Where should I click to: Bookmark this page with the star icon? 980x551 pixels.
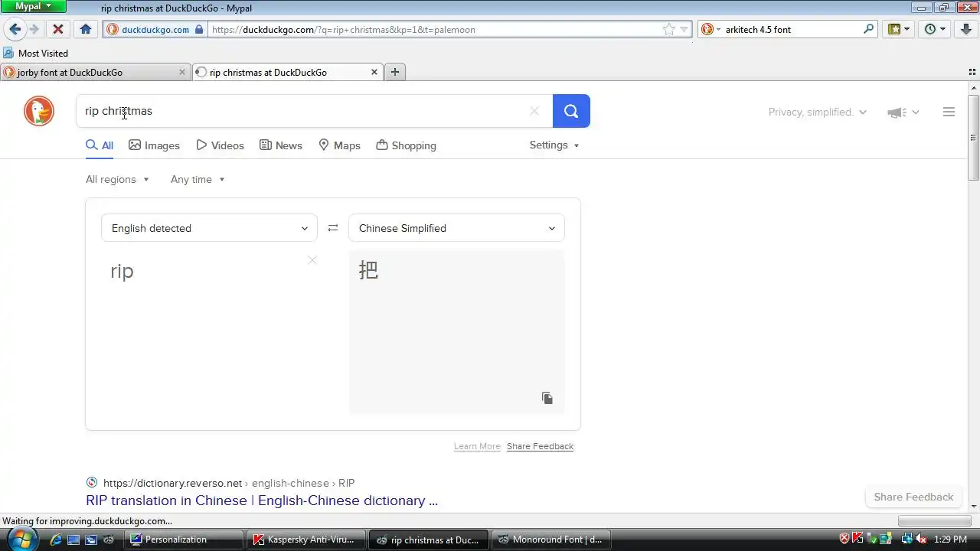pyautogui.click(x=669, y=29)
